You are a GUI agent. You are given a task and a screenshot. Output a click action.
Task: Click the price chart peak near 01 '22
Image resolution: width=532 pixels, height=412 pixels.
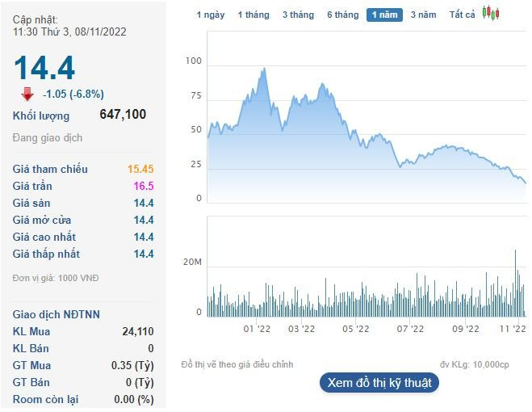(x=264, y=69)
